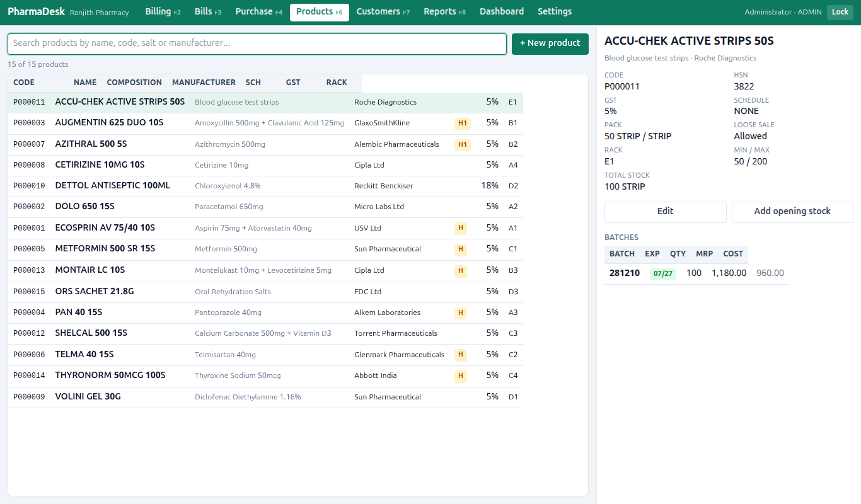This screenshot has width=861, height=504.
Task: Select the ORS SACHET 21.8G product
Action: (x=265, y=292)
